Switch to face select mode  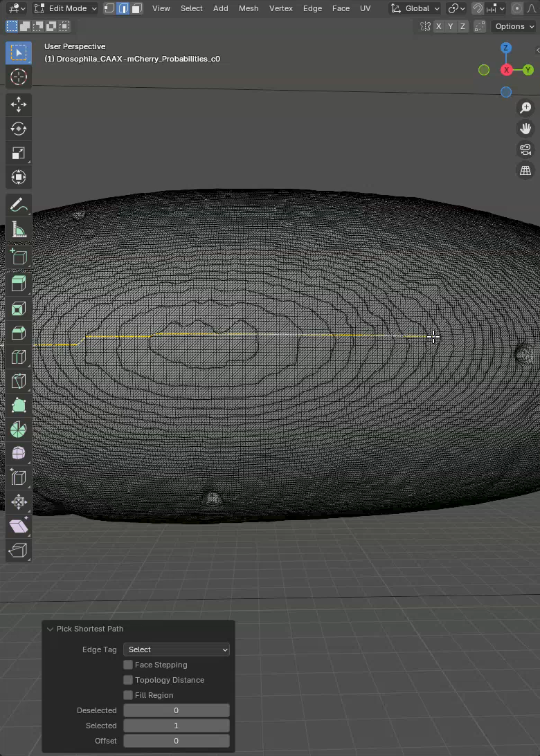pos(137,8)
